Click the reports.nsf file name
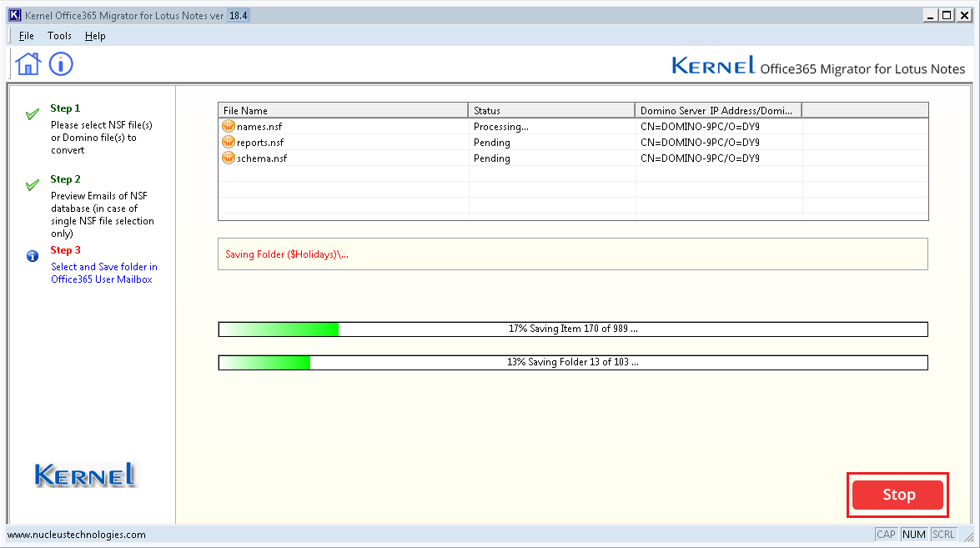The height and width of the screenshot is (548, 980). click(x=260, y=143)
